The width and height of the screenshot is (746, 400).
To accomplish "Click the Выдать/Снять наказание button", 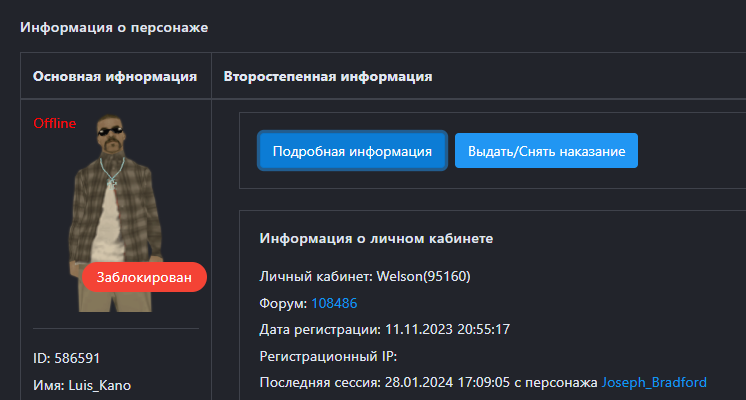I will click(x=546, y=151).
